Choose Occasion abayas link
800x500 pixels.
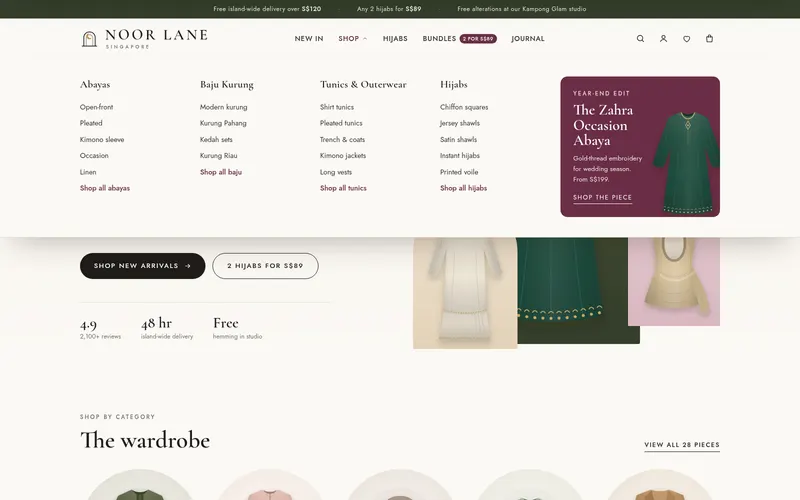tap(94, 156)
